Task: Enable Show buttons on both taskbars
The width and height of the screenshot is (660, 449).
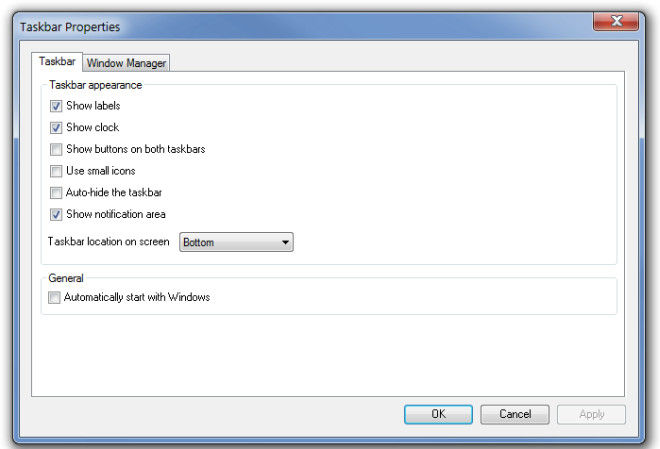Action: (56, 149)
